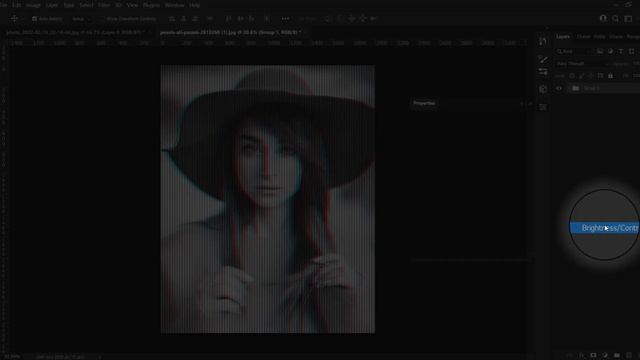Screen dimensions: 640x360
Task: Choose Brightness/Contrast from the adjustment menu
Action: point(605,228)
